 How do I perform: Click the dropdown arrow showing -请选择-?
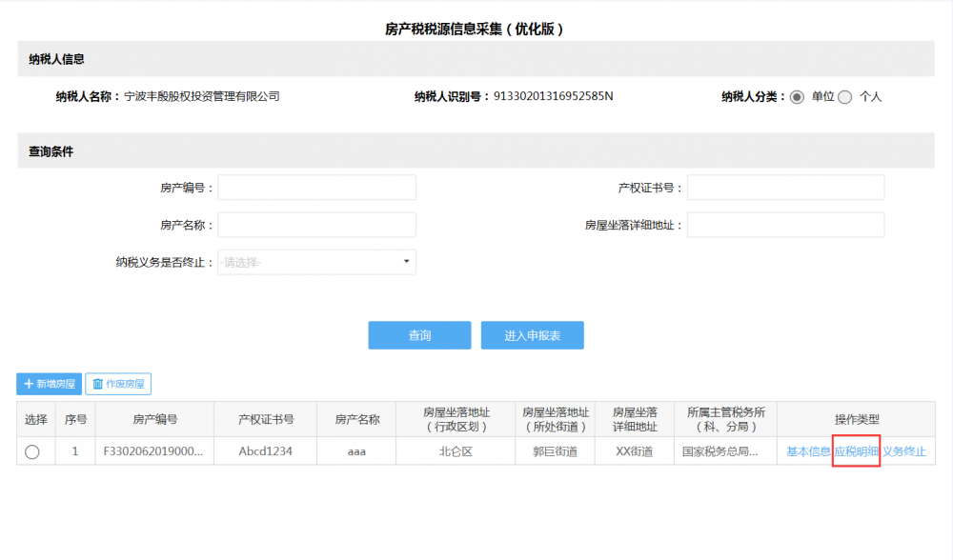coord(409,262)
